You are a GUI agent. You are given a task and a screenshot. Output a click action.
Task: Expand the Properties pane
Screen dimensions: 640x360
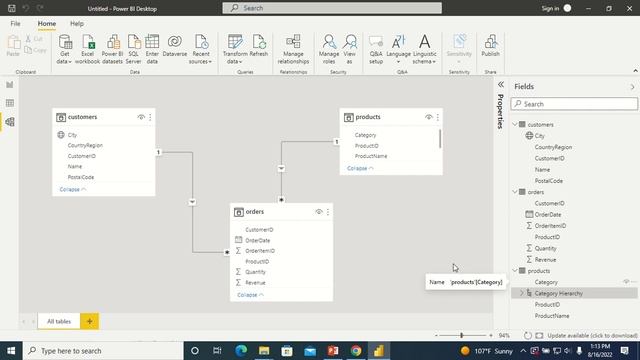point(501,84)
